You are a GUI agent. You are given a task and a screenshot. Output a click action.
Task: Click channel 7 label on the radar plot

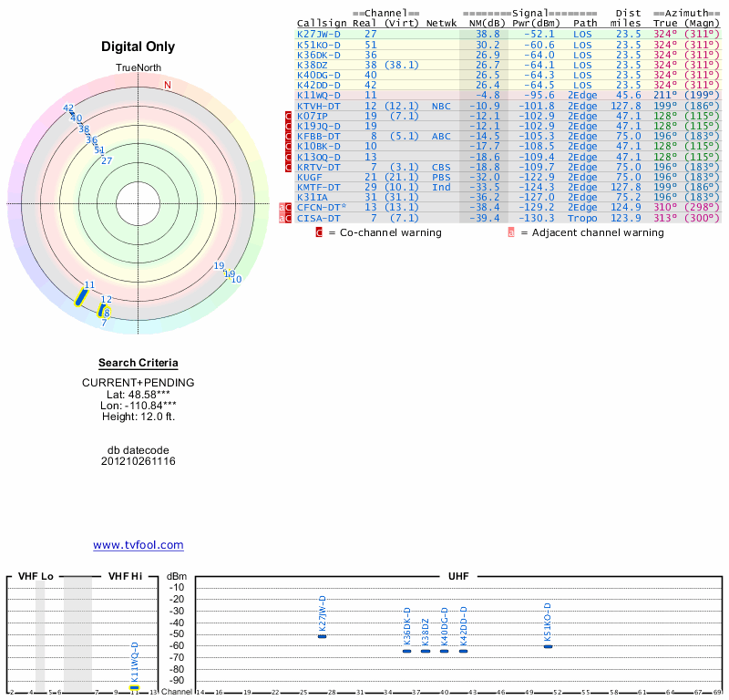pyautogui.click(x=104, y=323)
